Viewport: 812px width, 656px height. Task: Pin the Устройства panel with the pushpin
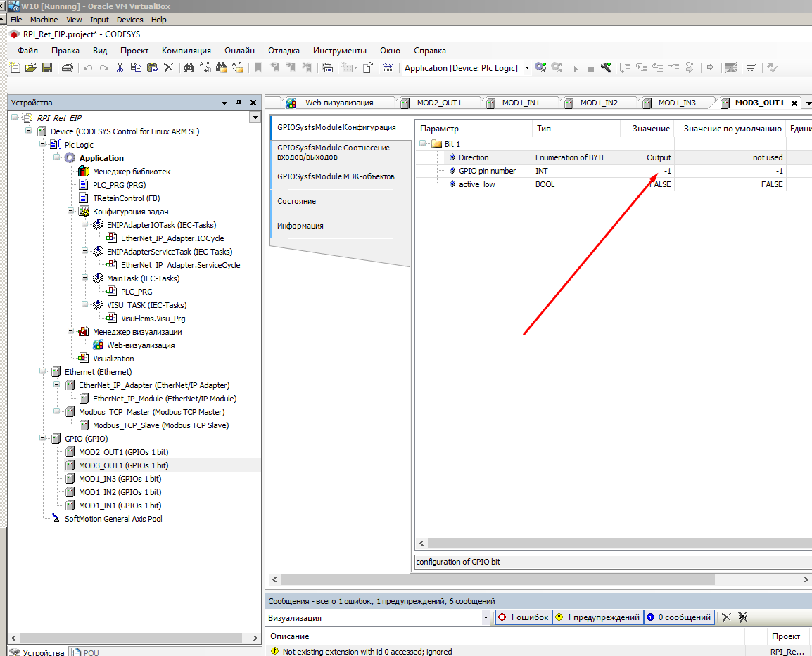coord(239,103)
